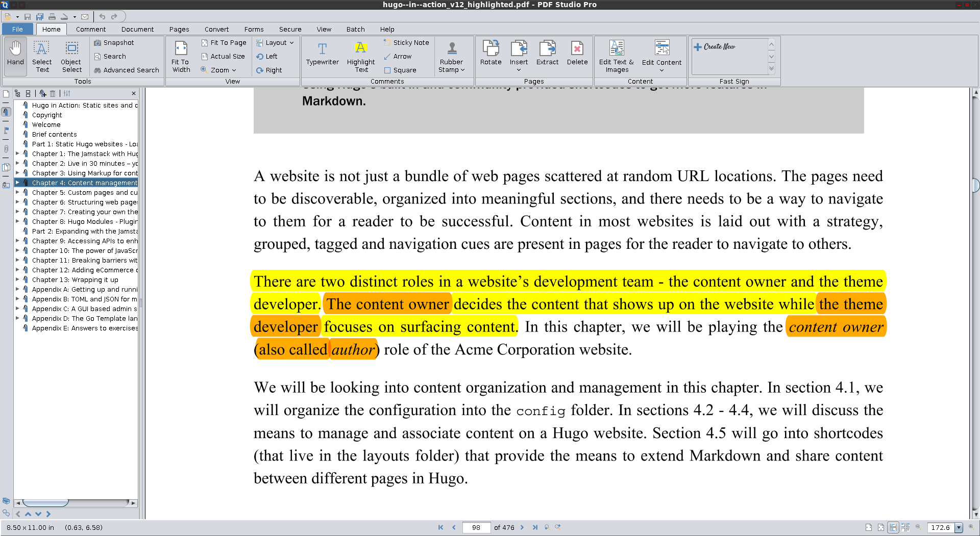980x536 pixels.
Task: Expand Appendix A: Getting up bookmark
Action: 17,289
